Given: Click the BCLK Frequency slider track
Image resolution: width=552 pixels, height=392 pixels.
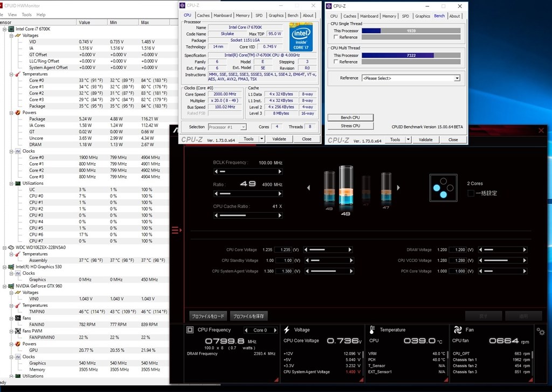Looking at the screenshot, I should click(x=248, y=172).
